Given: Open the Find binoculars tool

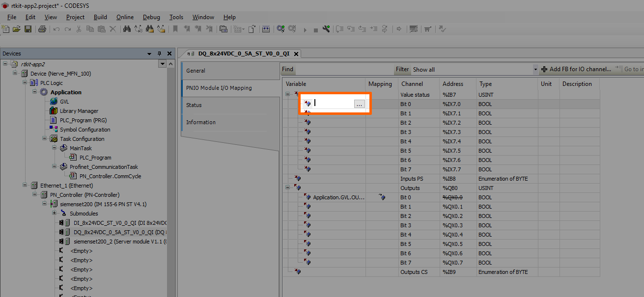Looking at the screenshot, I should coord(127,29).
